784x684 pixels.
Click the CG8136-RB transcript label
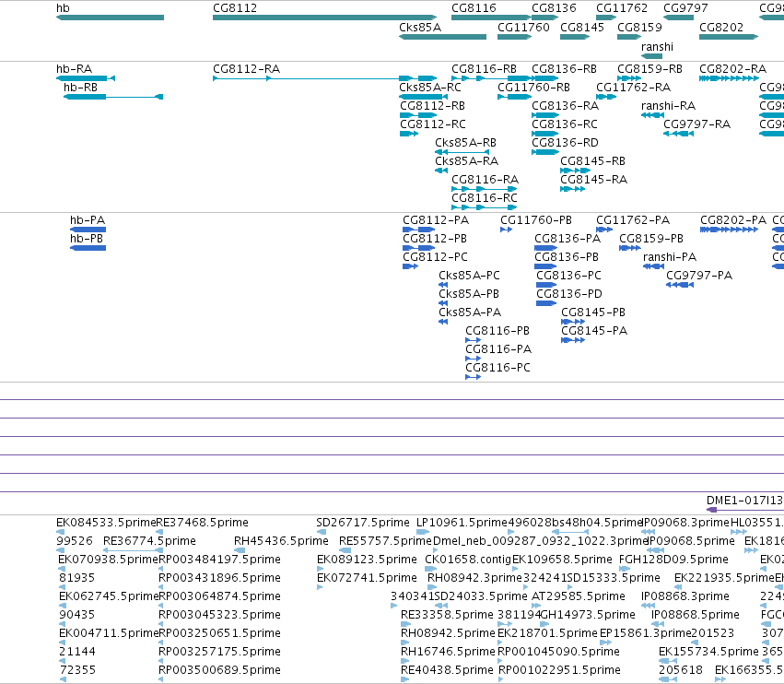pos(564,68)
